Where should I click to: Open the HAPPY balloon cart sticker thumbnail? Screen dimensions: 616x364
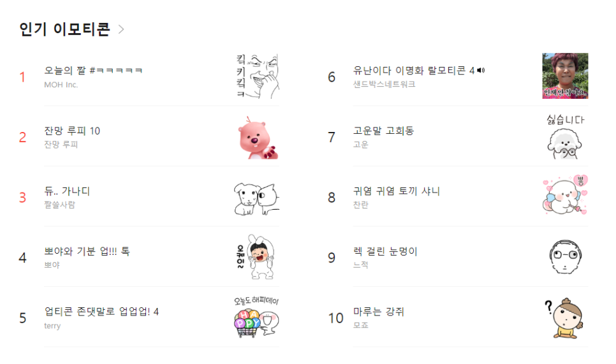click(x=257, y=317)
